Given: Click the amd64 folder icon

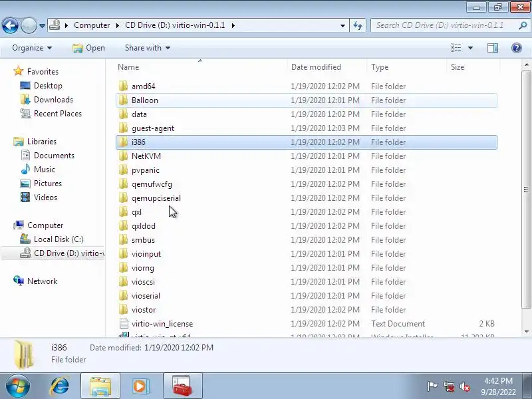Looking at the screenshot, I should point(124,86).
